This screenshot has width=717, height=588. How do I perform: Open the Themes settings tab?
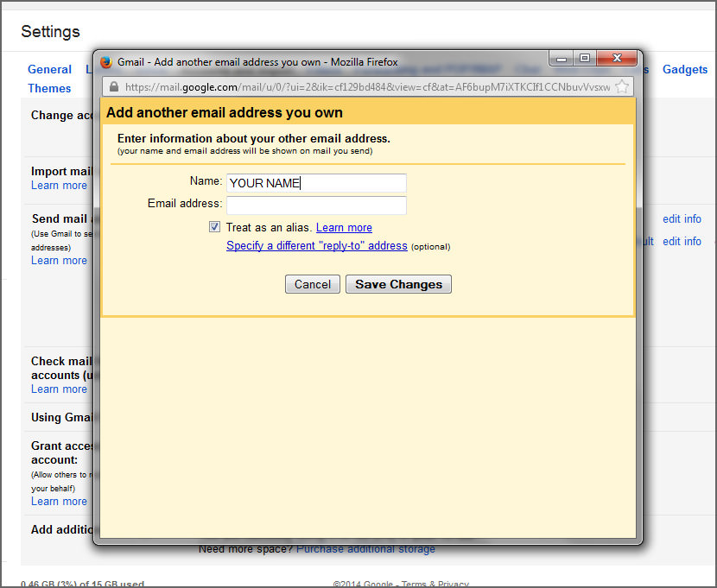click(49, 88)
